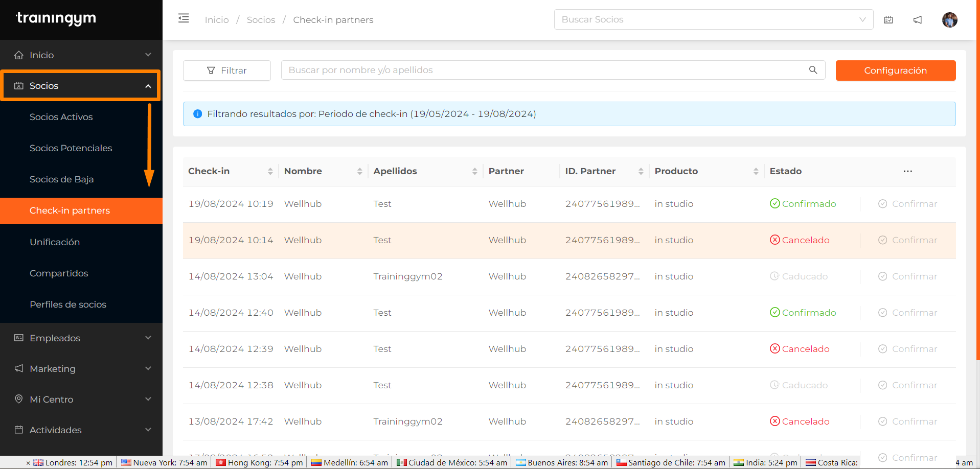Viewport: 980px width, 469px height.
Task: Open the ellipsis menu in the table header
Action: pos(908,171)
